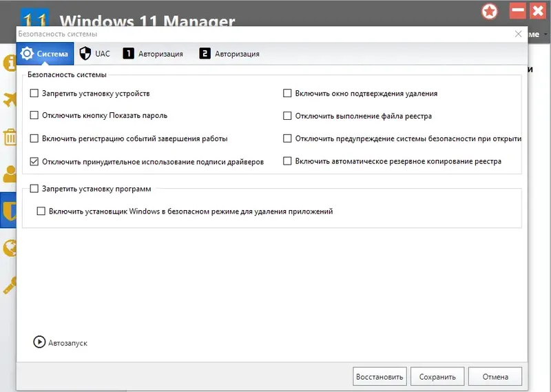The height and width of the screenshot is (392, 551).
Task: Check Включить автоматическое резервное копирование реестра
Action: (x=287, y=161)
